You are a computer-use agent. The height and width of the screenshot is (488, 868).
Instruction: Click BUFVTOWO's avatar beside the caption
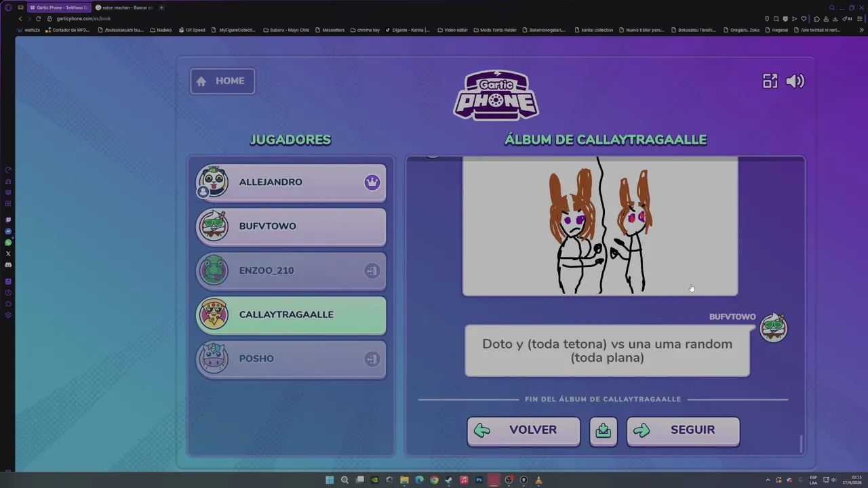tap(774, 327)
